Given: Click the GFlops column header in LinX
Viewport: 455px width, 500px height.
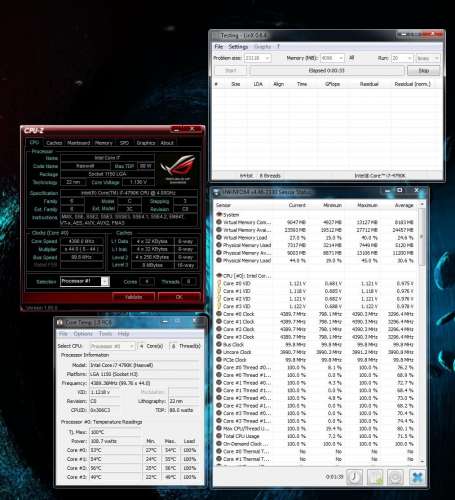Looking at the screenshot, I should [x=332, y=84].
